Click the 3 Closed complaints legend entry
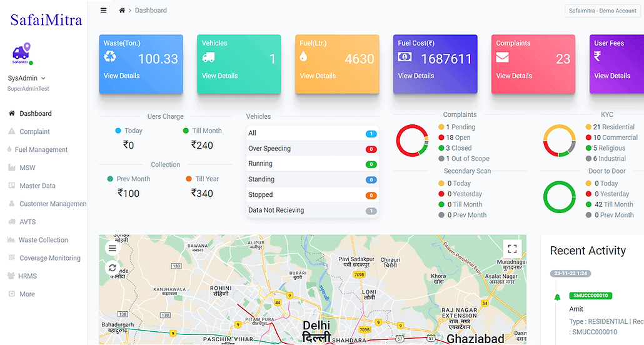644x345 pixels. [455, 148]
